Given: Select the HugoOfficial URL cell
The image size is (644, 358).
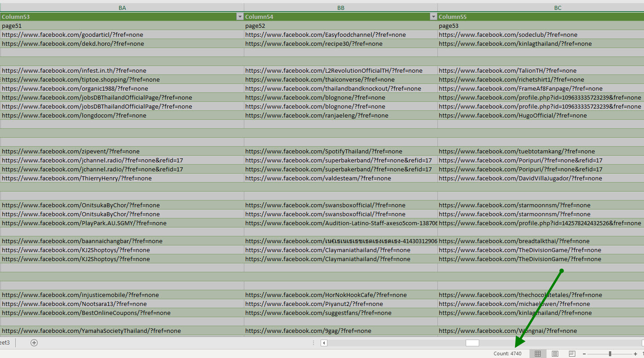Looking at the screenshot, I should 541,115.
